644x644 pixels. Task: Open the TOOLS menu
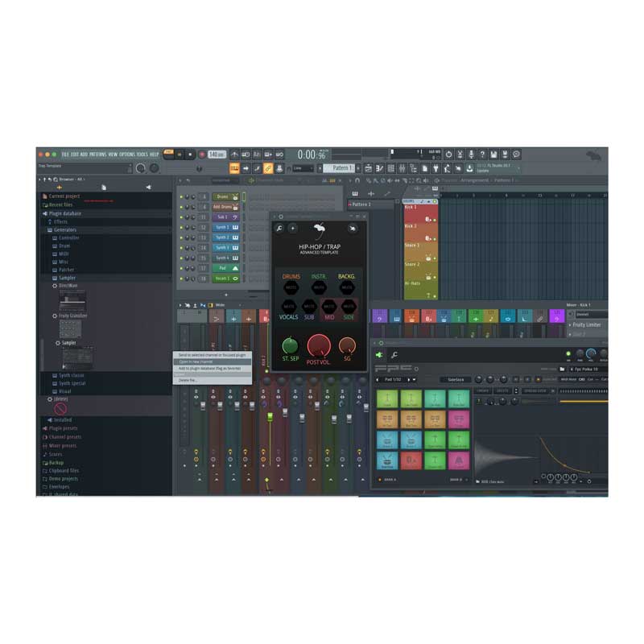(x=142, y=155)
